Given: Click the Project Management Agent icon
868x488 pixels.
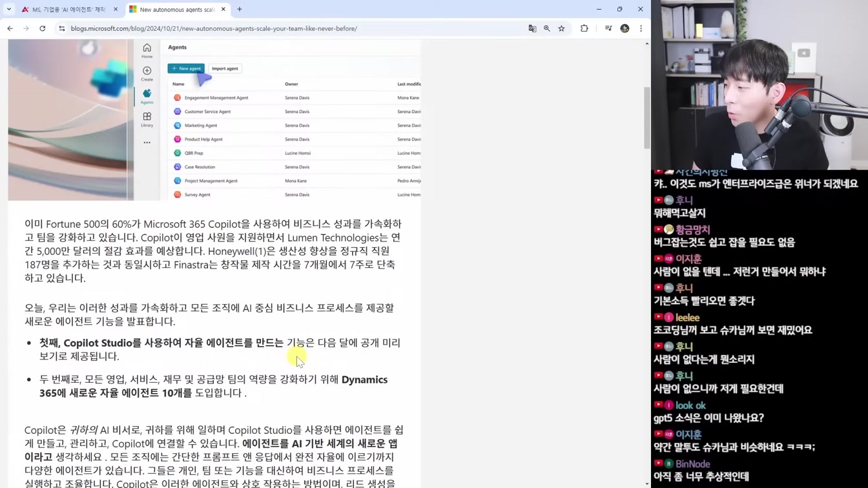Looking at the screenshot, I should pyautogui.click(x=178, y=181).
